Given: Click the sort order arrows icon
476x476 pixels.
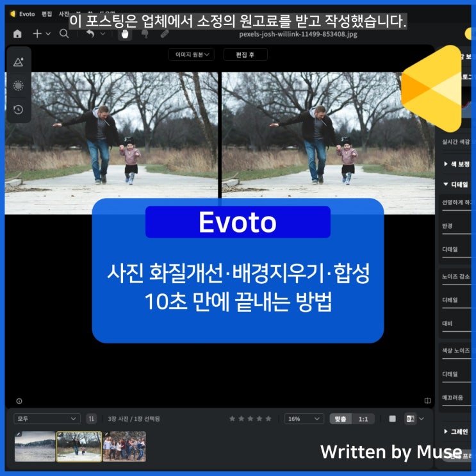Looking at the screenshot, I should pyautogui.click(x=92, y=419).
